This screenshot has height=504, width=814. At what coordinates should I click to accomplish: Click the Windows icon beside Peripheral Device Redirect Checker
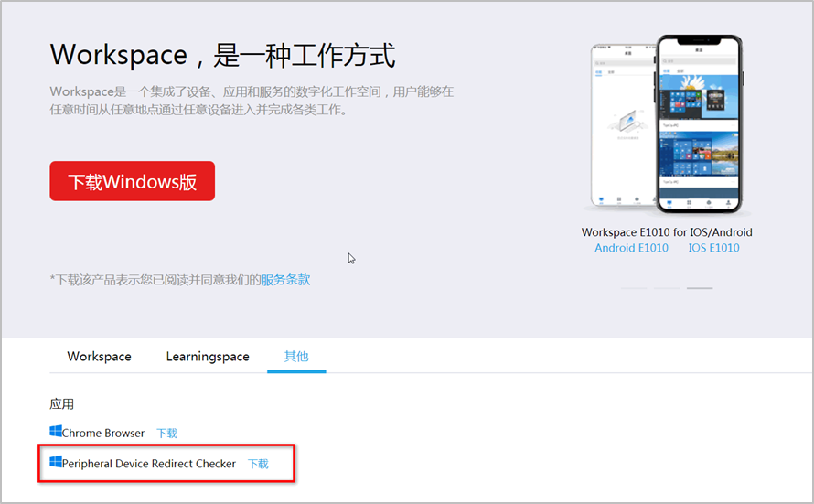(56, 461)
